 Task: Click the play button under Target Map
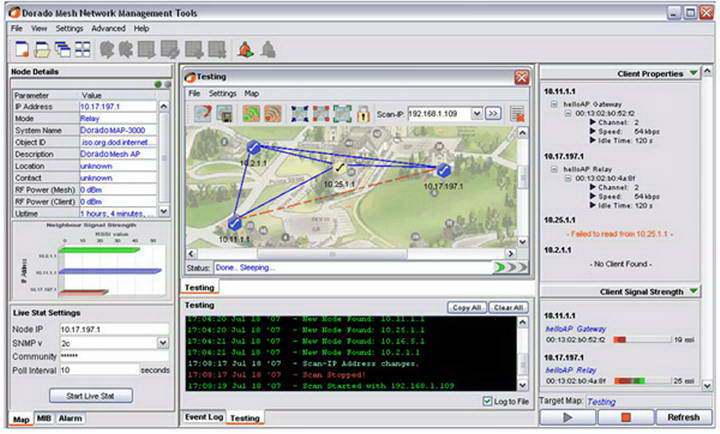[x=568, y=417]
